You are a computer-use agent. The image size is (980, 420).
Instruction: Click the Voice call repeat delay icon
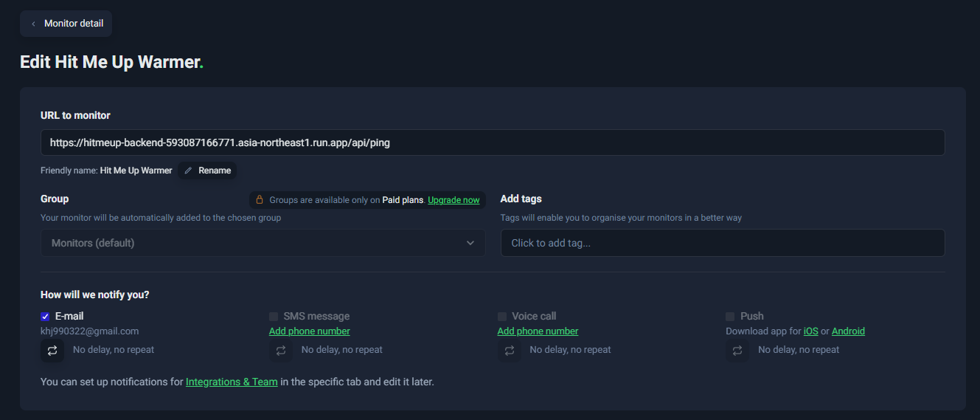pyautogui.click(x=510, y=351)
